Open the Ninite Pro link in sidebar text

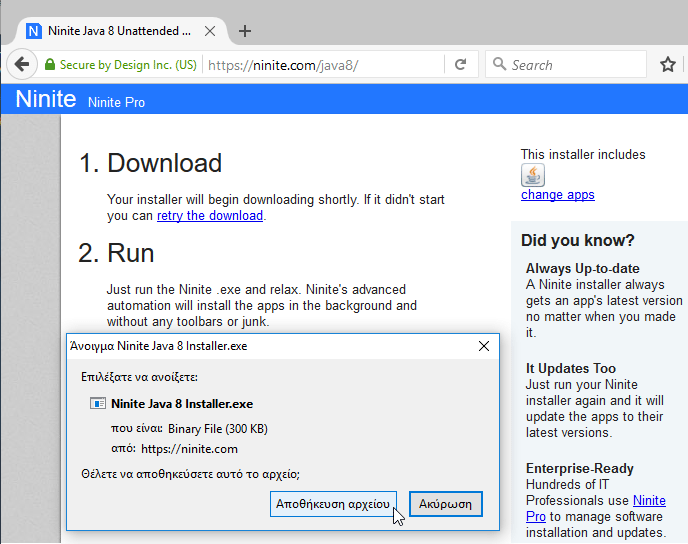(596, 508)
